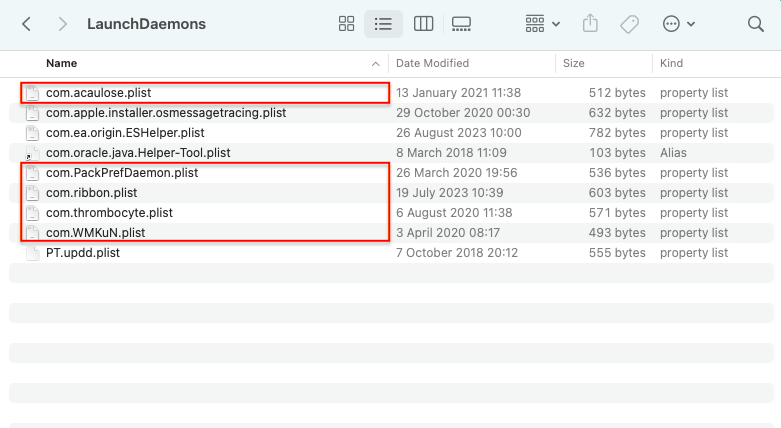Click the forward navigation arrow
This screenshot has width=781, height=428.
click(63, 23)
